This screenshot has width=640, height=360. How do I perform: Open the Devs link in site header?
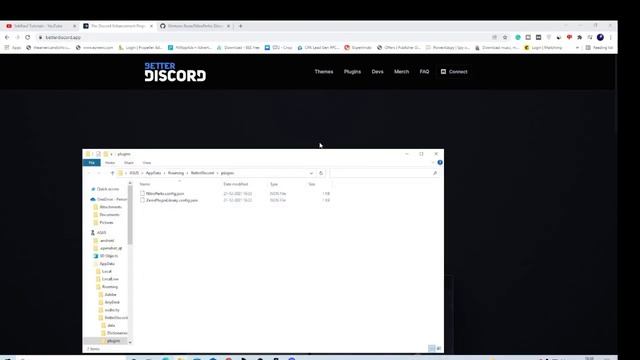click(378, 72)
